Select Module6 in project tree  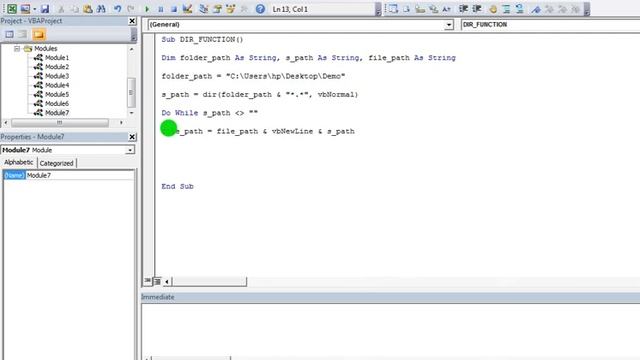(x=57, y=103)
